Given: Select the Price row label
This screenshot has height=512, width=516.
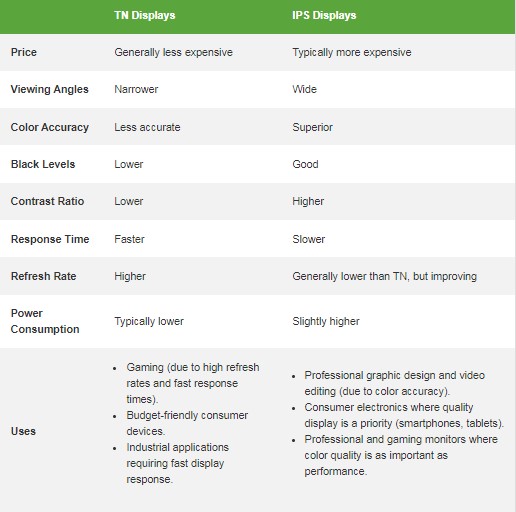Looking at the screenshot, I should click(24, 52).
